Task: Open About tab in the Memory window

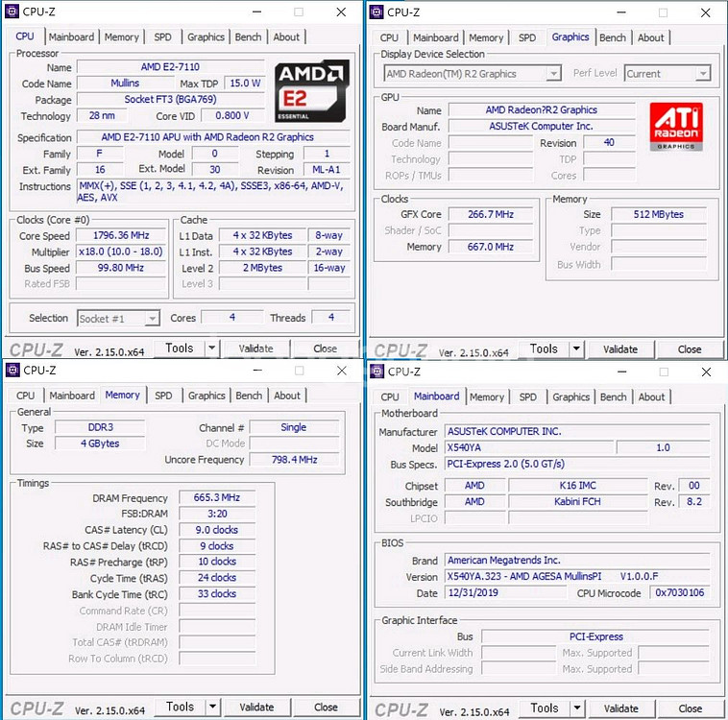Action: point(287,396)
